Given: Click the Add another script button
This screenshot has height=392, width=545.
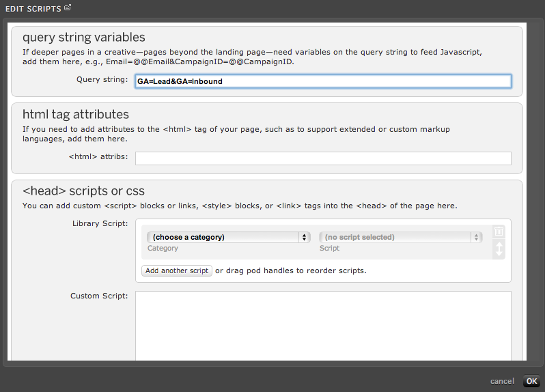Looking at the screenshot, I should click(x=177, y=270).
